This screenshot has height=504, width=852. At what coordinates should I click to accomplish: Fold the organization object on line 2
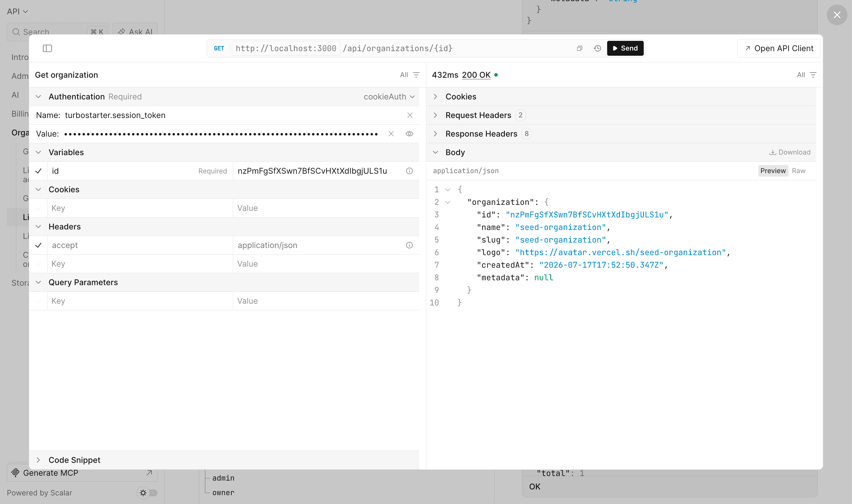(448, 202)
